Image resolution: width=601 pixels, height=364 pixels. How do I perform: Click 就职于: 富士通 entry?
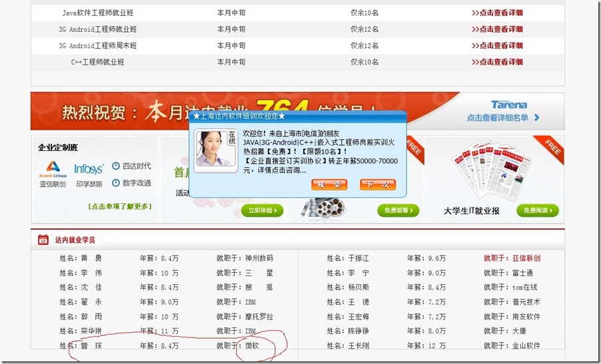point(508,273)
